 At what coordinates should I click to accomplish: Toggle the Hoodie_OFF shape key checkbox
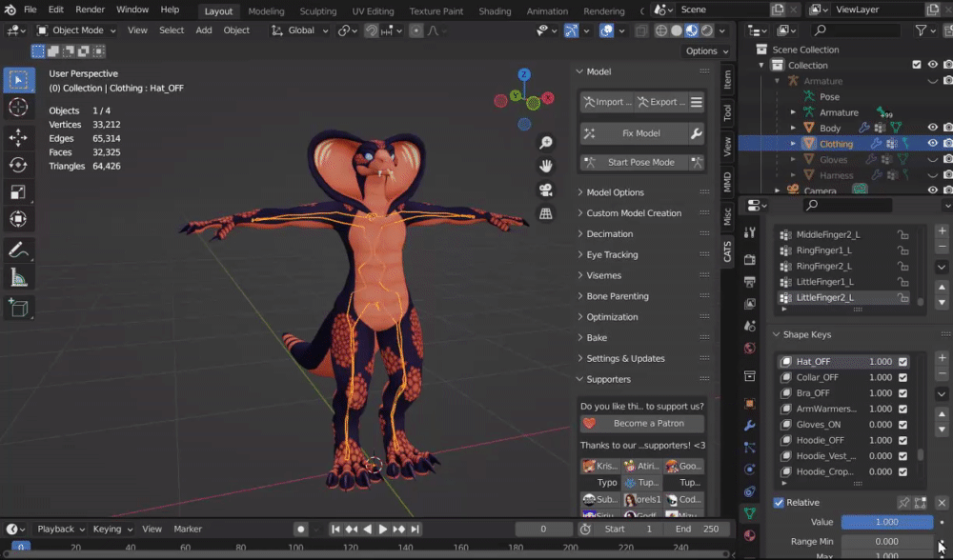click(x=903, y=440)
